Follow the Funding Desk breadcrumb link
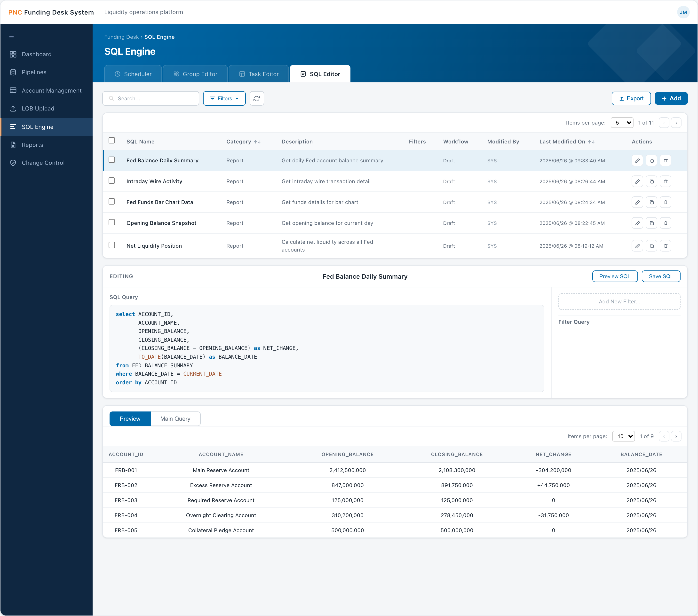The width and height of the screenshot is (698, 616). [121, 37]
